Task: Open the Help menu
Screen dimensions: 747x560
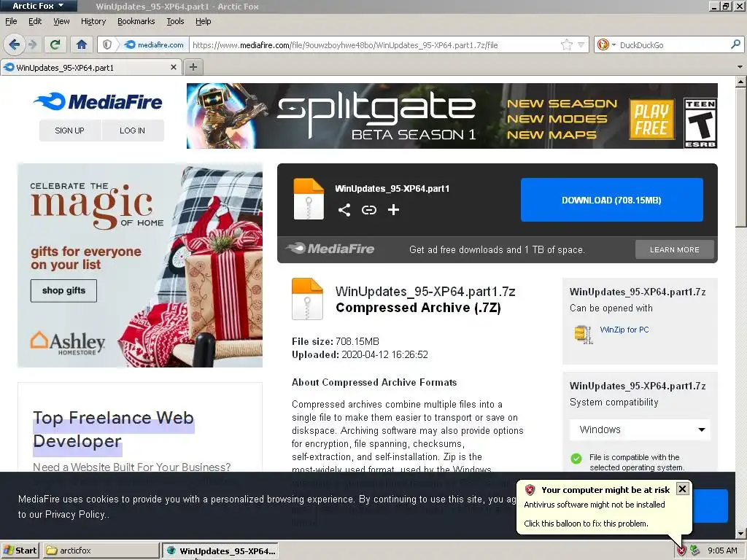Action: click(204, 21)
